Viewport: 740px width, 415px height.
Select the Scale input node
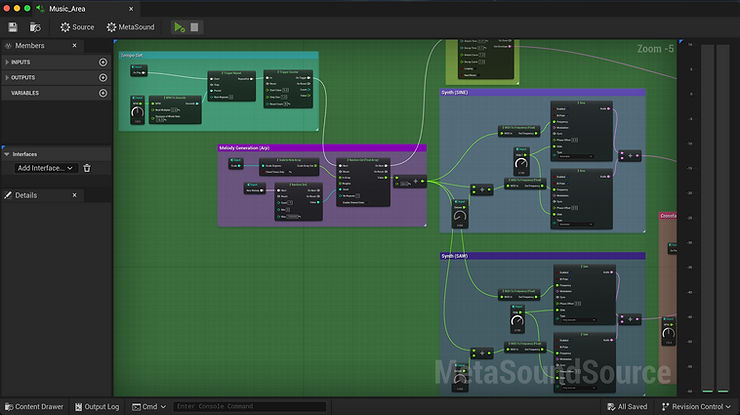coord(235,163)
